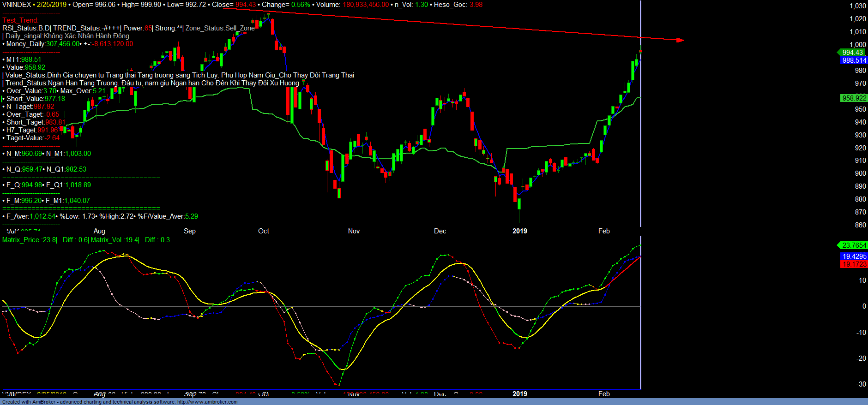Click the Zone_Status Sell_Zone text

(220, 28)
